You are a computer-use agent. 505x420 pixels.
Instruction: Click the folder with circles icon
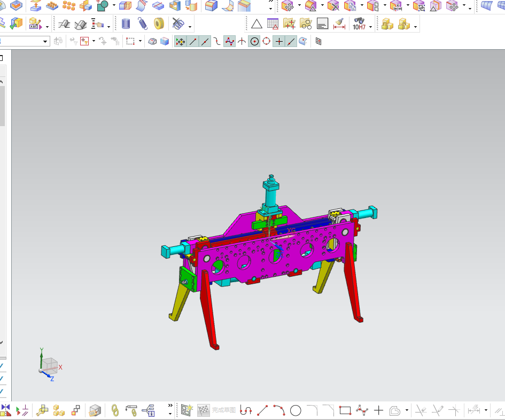coord(306,24)
